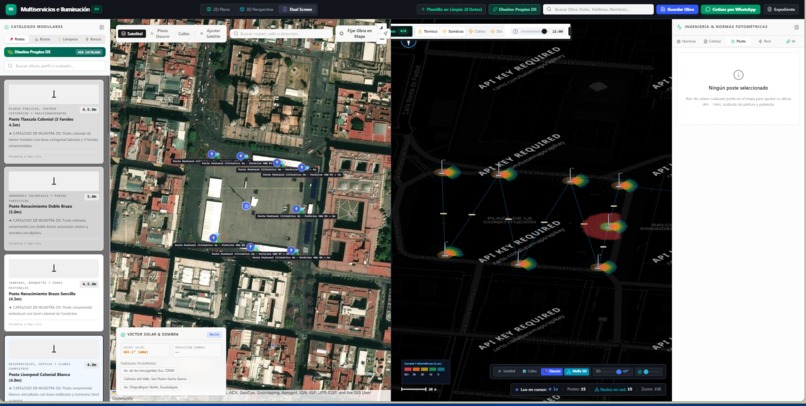Viewport: 806px width, 406px height.
Task: Click the 1x light speed control
Action: pyautogui.click(x=554, y=389)
